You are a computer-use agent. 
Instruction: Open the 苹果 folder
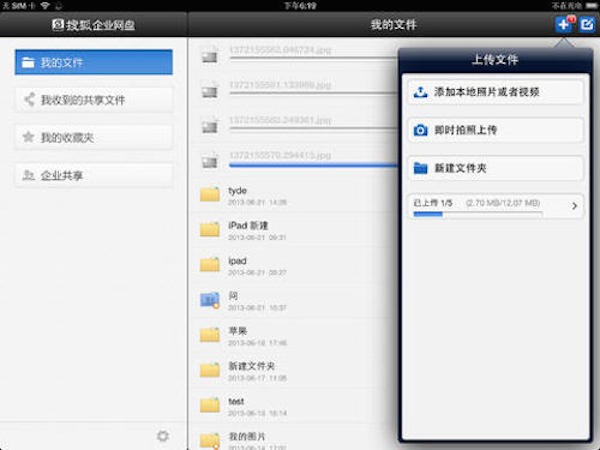pos(237,335)
